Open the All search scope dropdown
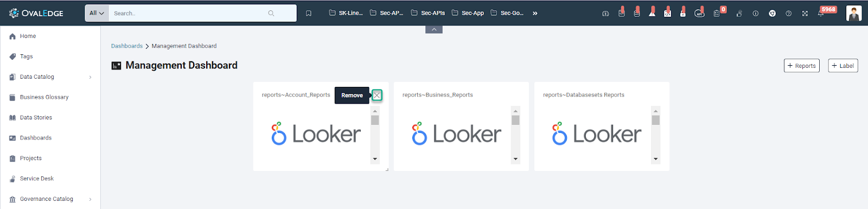Image resolution: width=868 pixels, height=209 pixels. [97, 13]
